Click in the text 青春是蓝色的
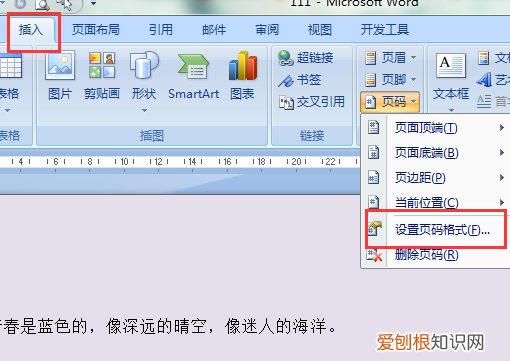Screen dimensions: 510x361 (x=43, y=326)
